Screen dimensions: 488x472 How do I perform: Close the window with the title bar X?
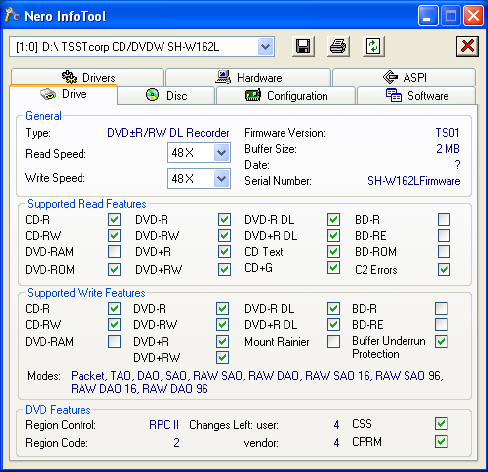[x=473, y=16]
